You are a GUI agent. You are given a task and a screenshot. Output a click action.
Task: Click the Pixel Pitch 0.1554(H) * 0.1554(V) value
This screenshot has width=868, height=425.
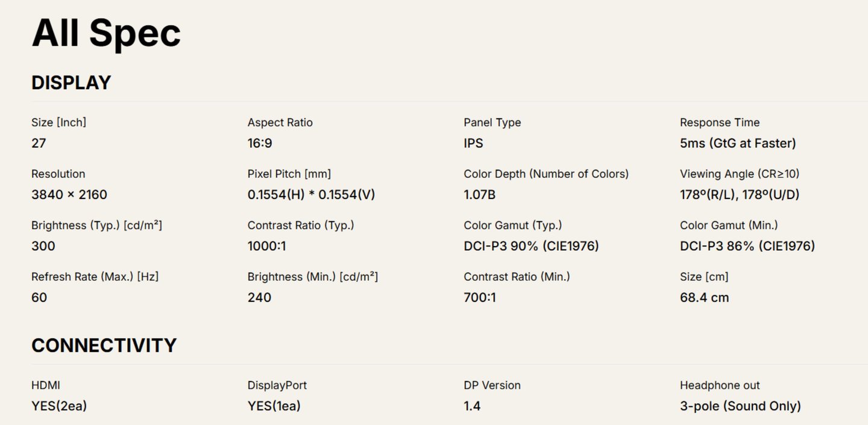pyautogui.click(x=312, y=195)
